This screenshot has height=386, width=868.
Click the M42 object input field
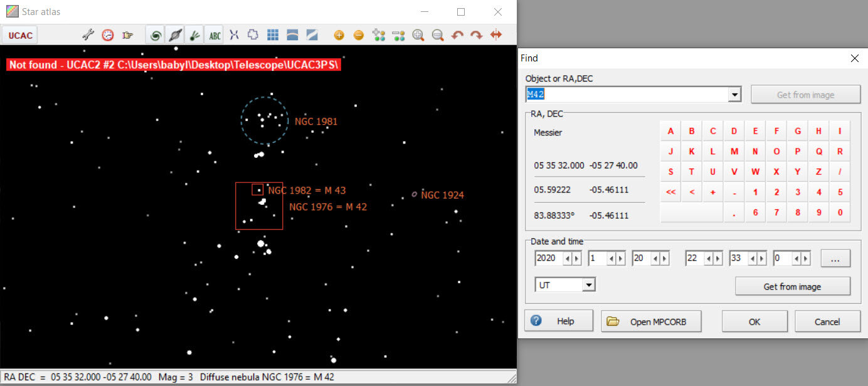tap(627, 95)
